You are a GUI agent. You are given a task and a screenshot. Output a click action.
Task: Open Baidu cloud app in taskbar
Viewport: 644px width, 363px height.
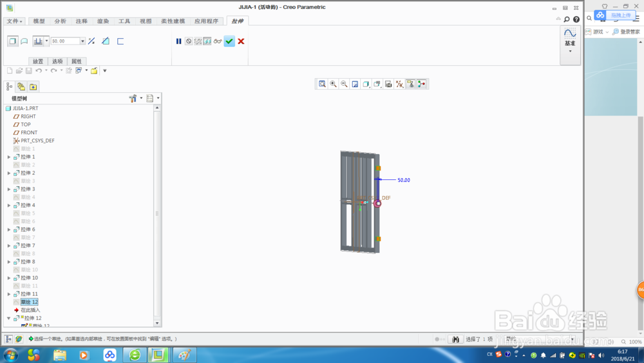(x=109, y=355)
